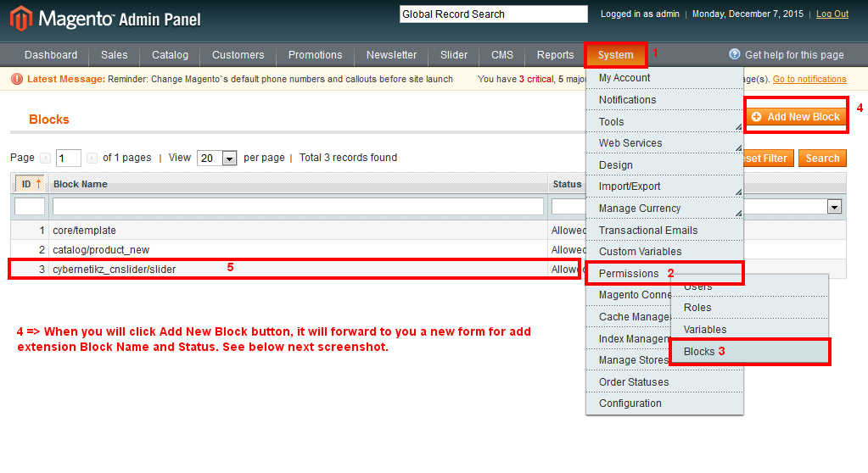Screen dimensions: 868x473
Task: Select Variables in Permissions submenu
Action: (x=749, y=330)
